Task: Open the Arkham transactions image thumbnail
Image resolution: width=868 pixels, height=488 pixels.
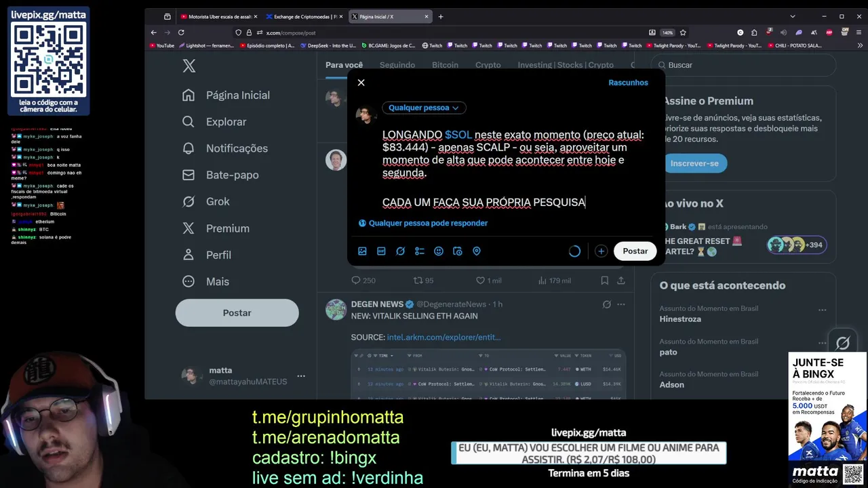Action: pyautogui.click(x=488, y=374)
